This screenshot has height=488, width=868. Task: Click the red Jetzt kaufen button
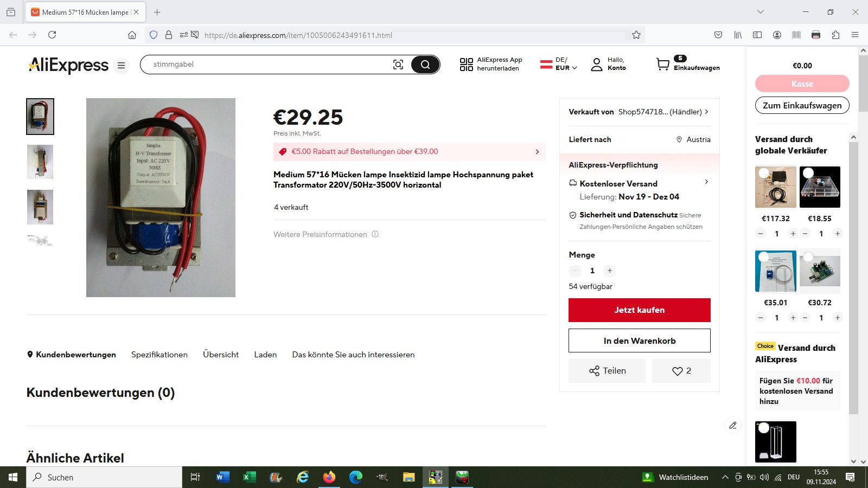point(640,310)
